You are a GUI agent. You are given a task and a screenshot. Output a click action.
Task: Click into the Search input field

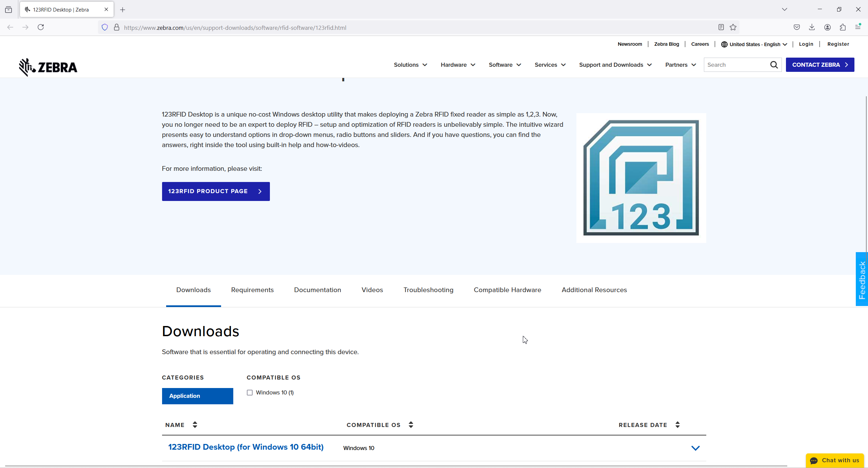click(736, 65)
